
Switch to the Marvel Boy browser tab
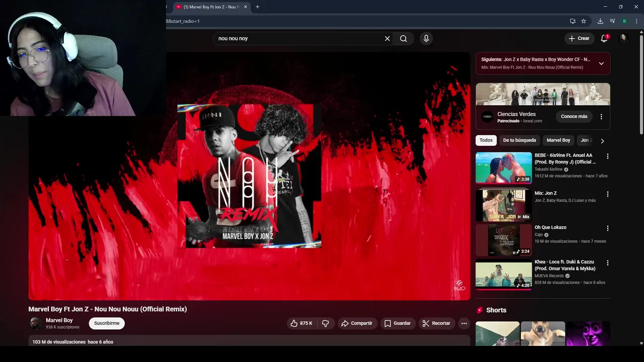(211, 7)
